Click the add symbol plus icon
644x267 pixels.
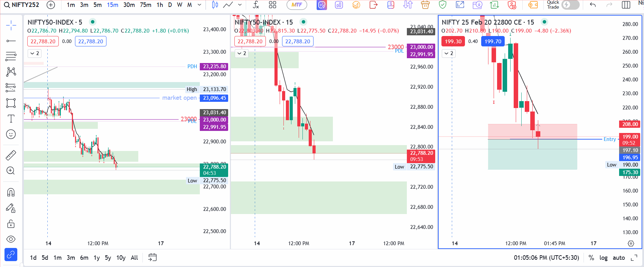pos(51,5)
